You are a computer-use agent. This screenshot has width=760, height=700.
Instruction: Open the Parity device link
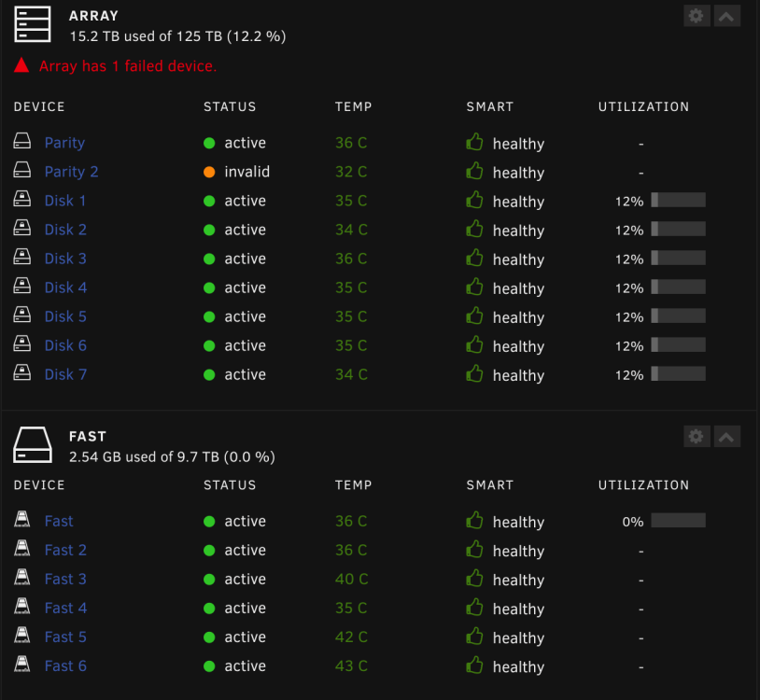[64, 143]
